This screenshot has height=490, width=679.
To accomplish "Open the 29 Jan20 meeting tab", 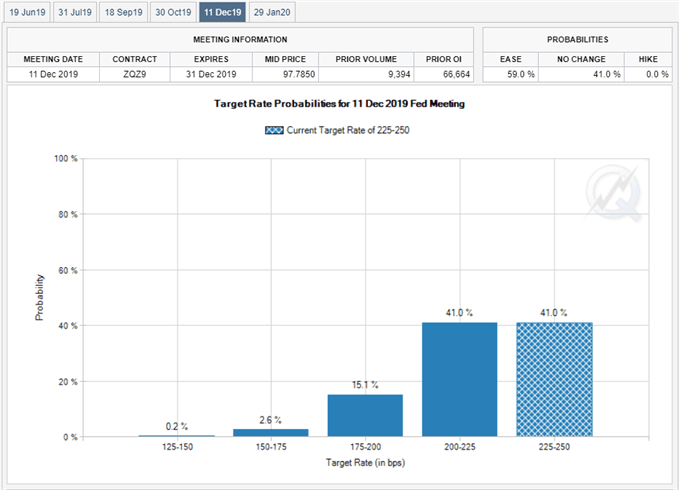I will pyautogui.click(x=271, y=12).
